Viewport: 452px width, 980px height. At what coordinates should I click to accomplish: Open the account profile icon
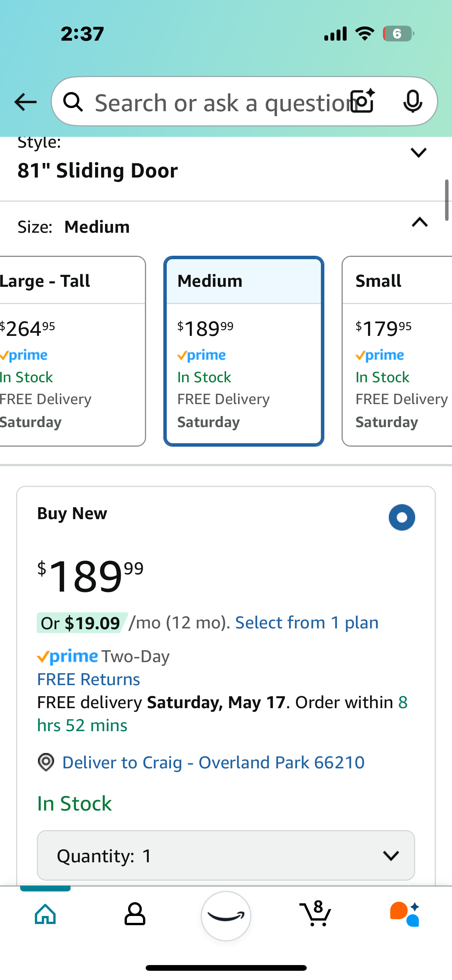[x=135, y=914]
